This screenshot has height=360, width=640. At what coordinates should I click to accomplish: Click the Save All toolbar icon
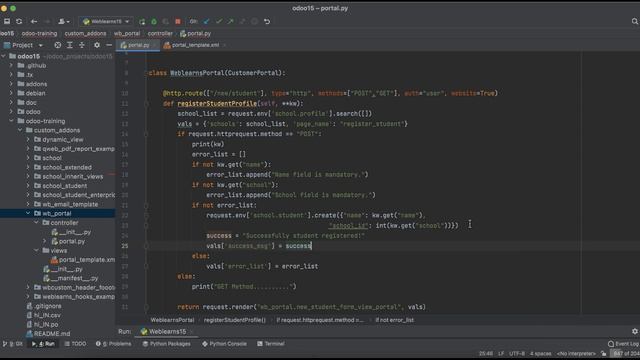tap(7, 21)
